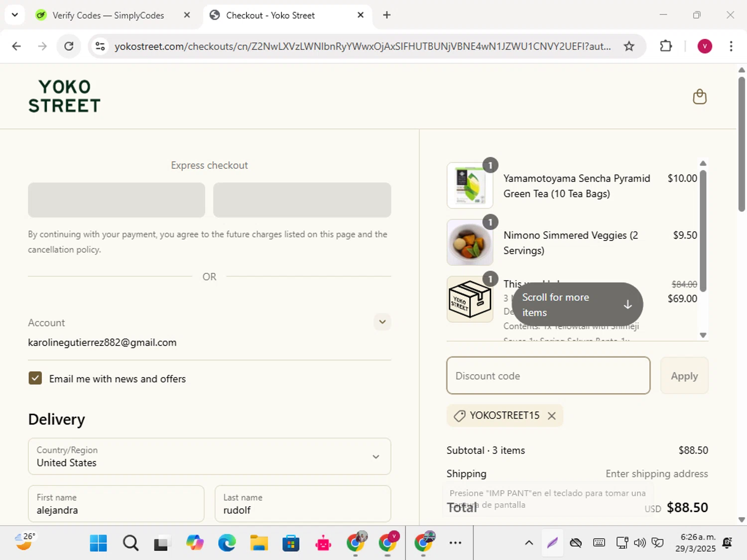Close the Verify Codes — SimplyCodes tab
Viewport: 747px width, 560px height.
tap(187, 15)
